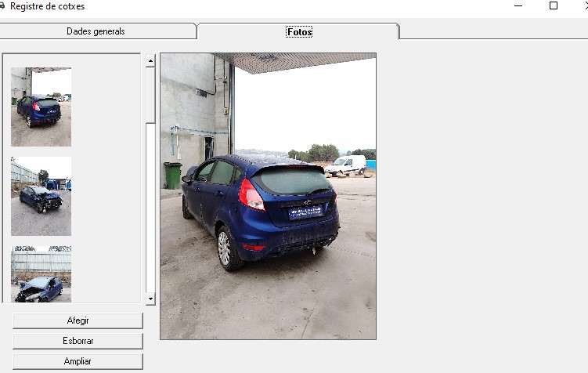Switch to the Dades generals tab
Image resolution: width=588 pixels, height=373 pixels.
[96, 31]
